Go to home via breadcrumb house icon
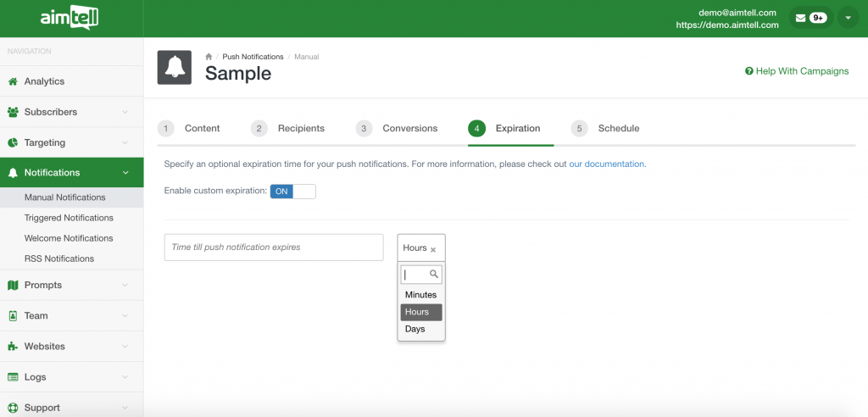 tap(209, 57)
